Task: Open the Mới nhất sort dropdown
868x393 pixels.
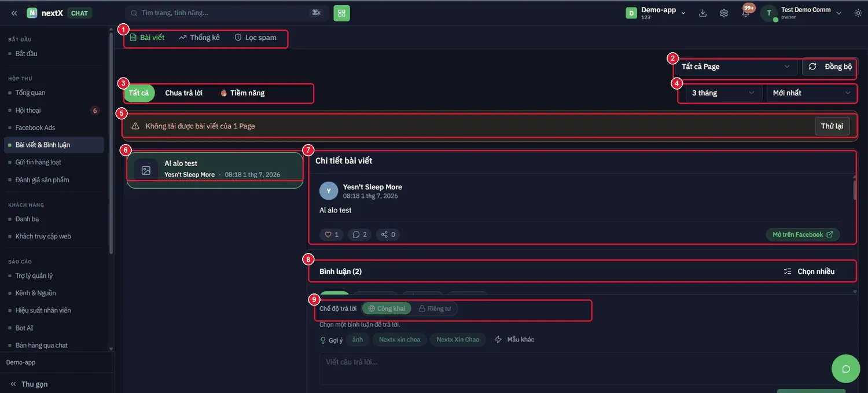Action: coord(812,93)
